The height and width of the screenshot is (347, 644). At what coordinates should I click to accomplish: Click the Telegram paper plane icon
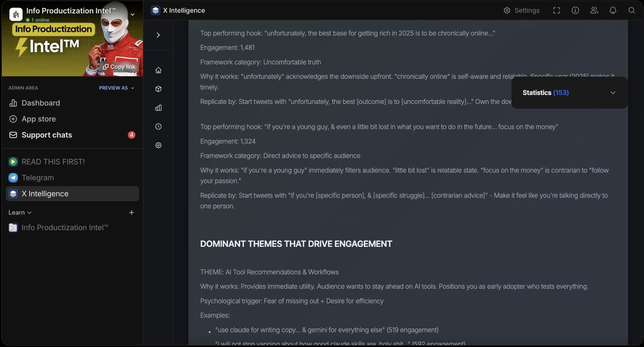click(x=13, y=178)
